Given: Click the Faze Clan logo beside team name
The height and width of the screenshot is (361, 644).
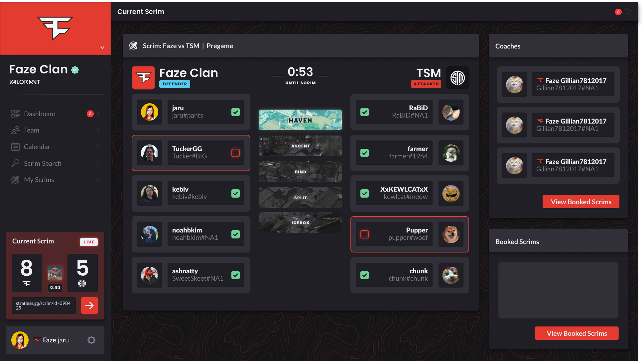Looking at the screenshot, I should pyautogui.click(x=143, y=78).
